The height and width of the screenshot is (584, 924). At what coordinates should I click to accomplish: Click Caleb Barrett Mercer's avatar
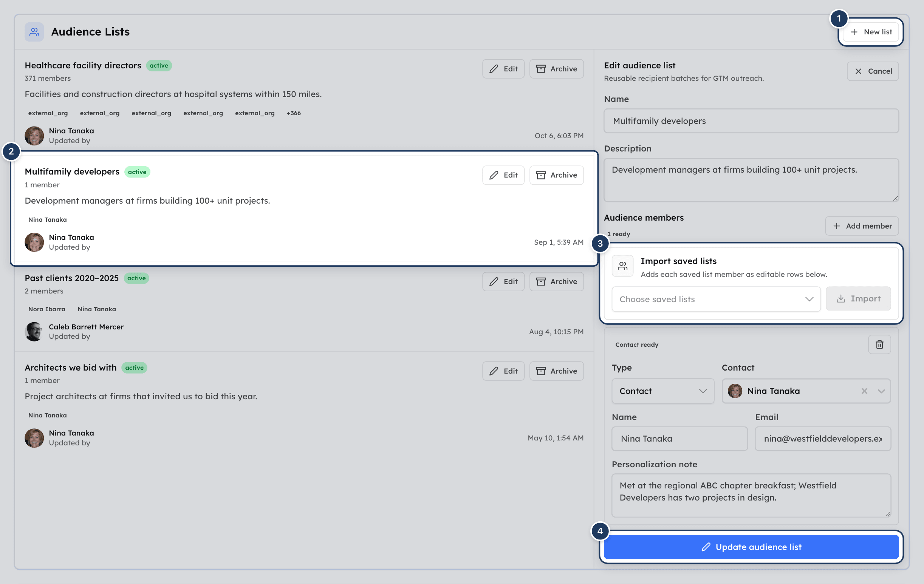click(34, 332)
